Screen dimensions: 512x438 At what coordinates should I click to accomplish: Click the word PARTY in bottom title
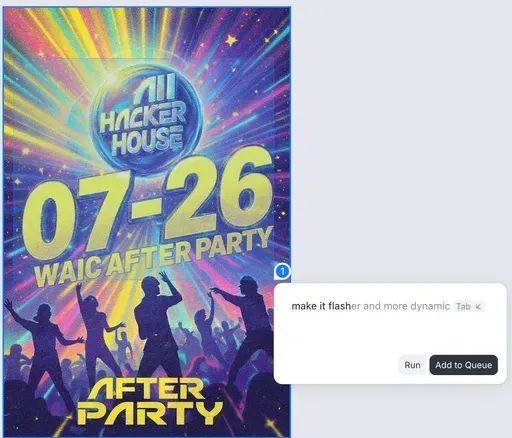pyautogui.click(x=149, y=416)
